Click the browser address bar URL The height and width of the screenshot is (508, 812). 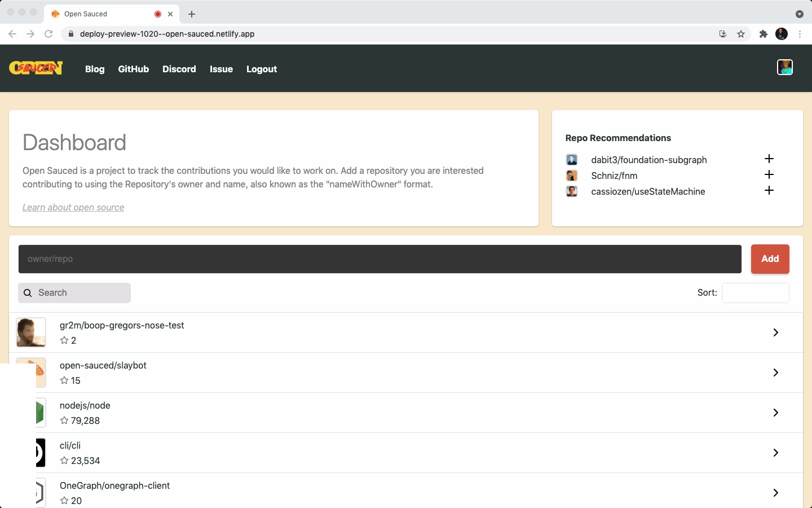click(167, 34)
